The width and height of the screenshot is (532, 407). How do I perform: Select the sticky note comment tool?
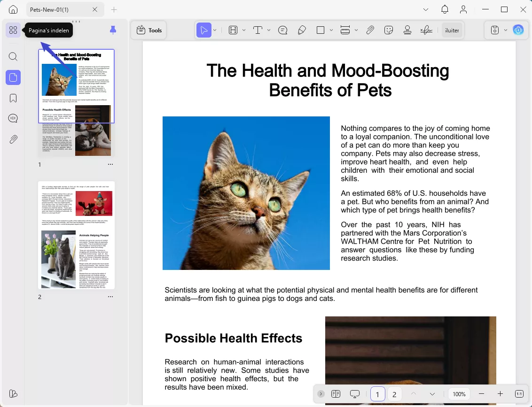[282, 31]
